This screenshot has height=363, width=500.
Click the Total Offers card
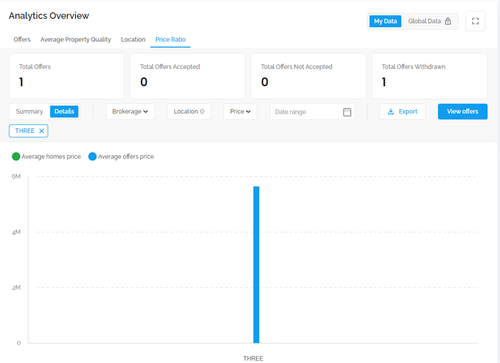67,76
